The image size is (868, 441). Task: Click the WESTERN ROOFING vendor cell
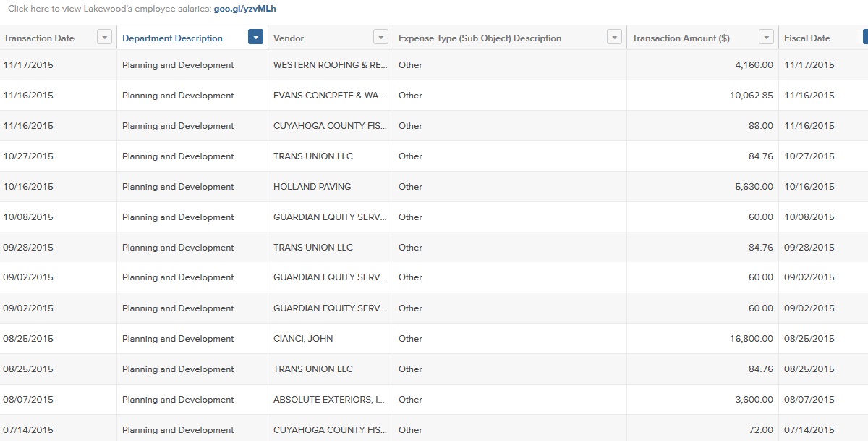[329, 64]
